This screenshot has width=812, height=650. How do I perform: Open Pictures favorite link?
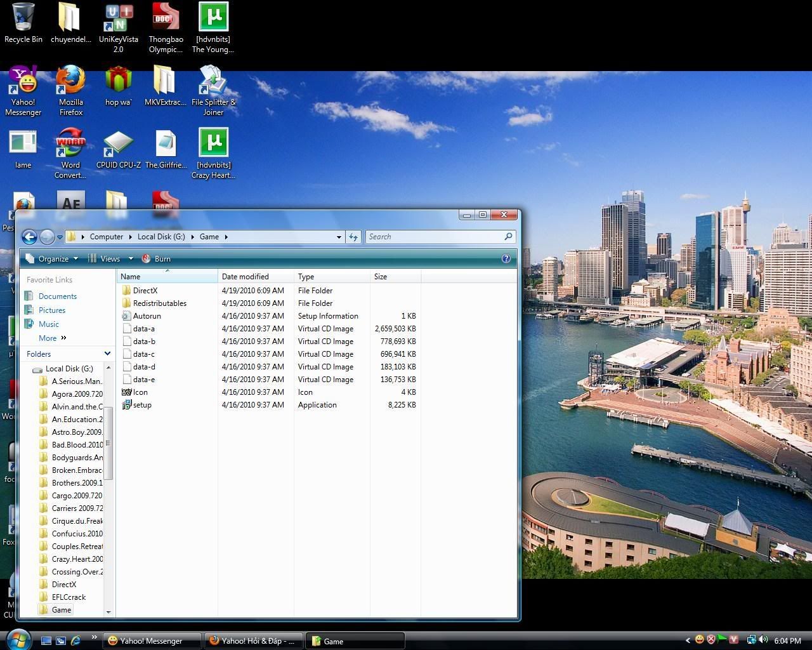[x=51, y=310]
